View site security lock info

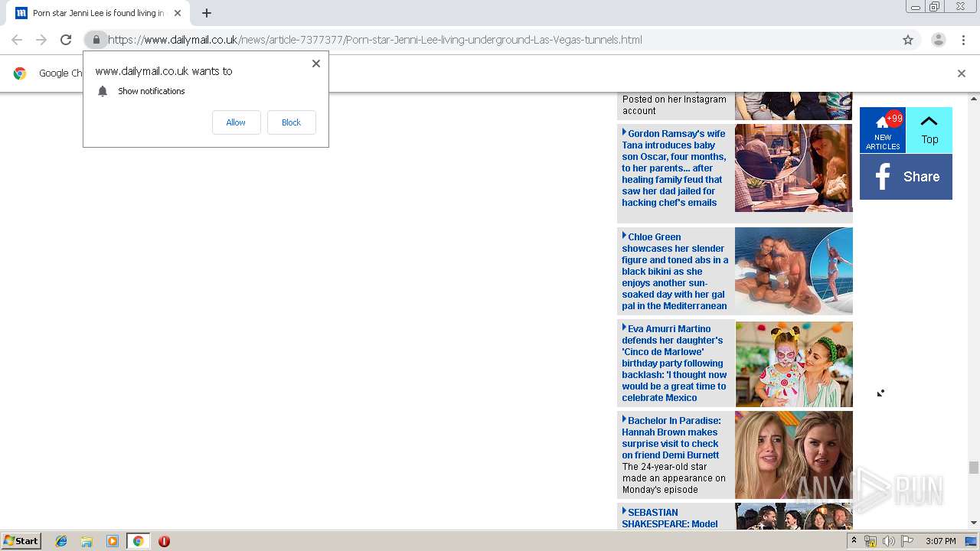(x=96, y=40)
